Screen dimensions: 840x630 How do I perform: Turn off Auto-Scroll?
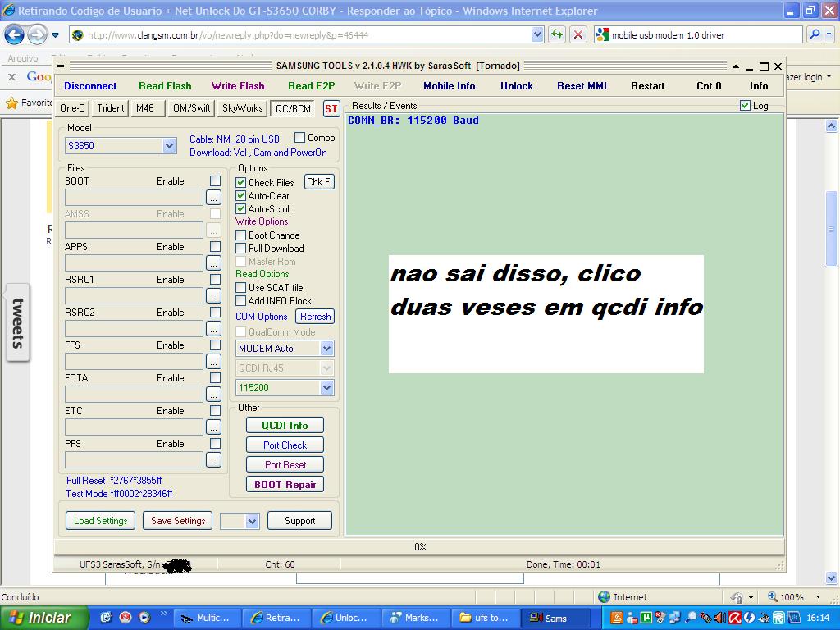[x=241, y=209]
